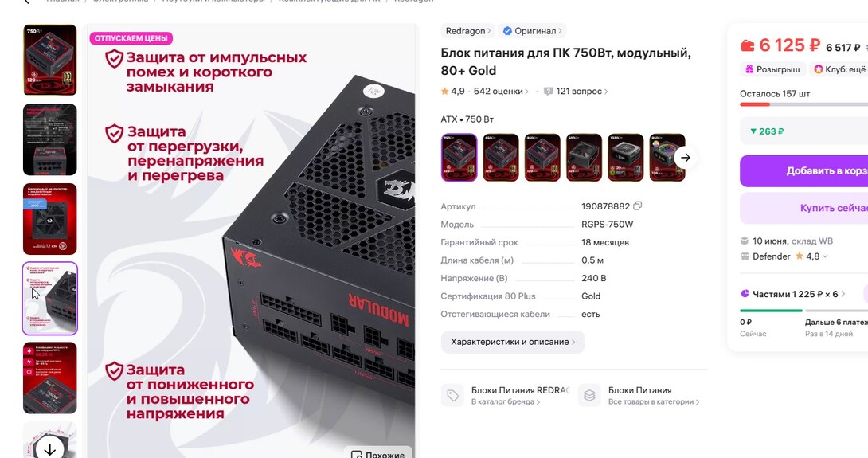Screen dimensions: 868x458
Task: Open the Redragon brand chip
Action: 467,31
